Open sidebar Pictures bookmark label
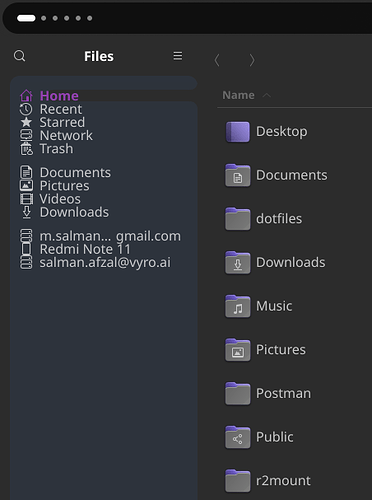 64,186
